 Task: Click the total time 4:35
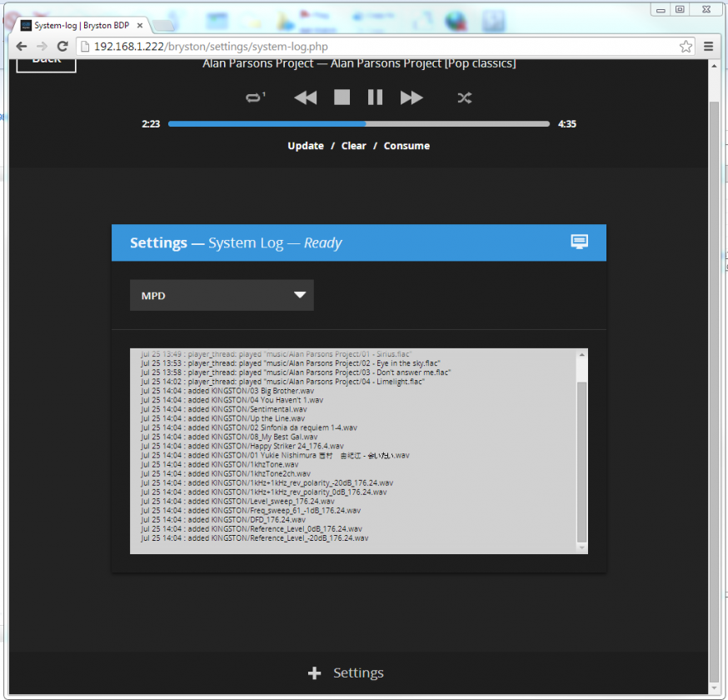(x=567, y=124)
